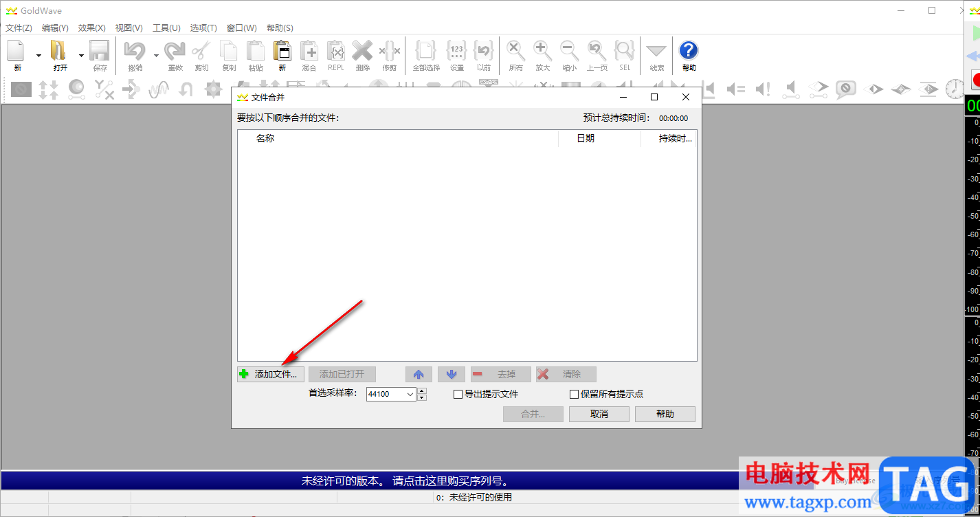Click the 去掉 remove button
The height and width of the screenshot is (517, 980).
click(501, 375)
